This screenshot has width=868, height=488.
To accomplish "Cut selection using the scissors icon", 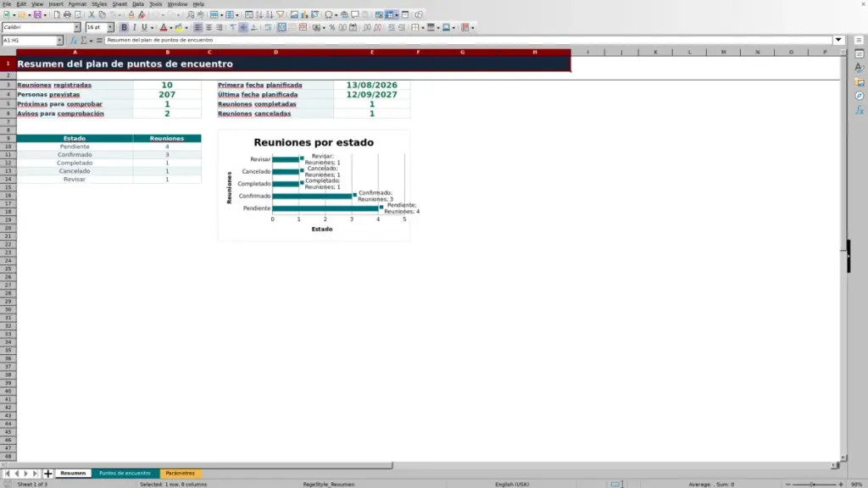I will point(92,15).
